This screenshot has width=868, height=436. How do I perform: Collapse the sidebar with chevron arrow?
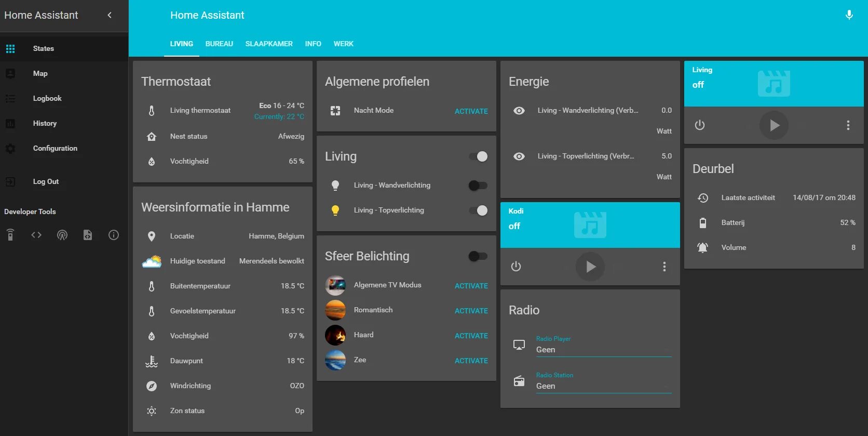click(x=110, y=15)
